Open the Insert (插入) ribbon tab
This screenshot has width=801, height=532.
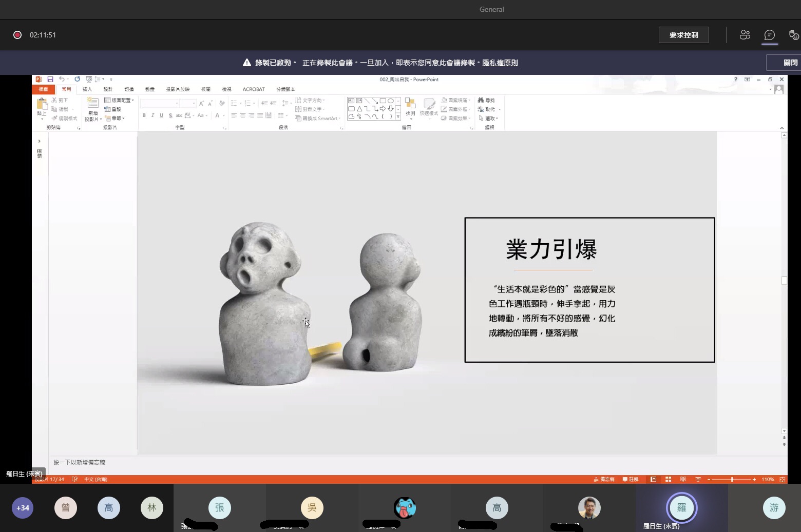coord(87,89)
